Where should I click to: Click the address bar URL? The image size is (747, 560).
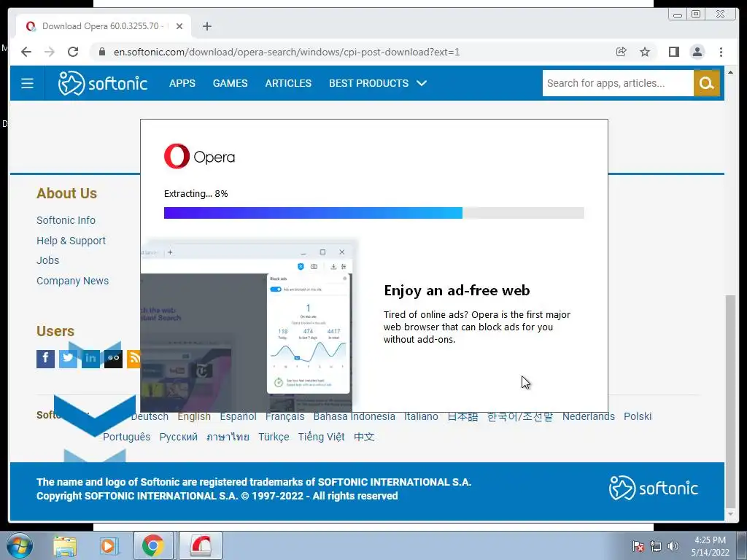click(x=286, y=52)
